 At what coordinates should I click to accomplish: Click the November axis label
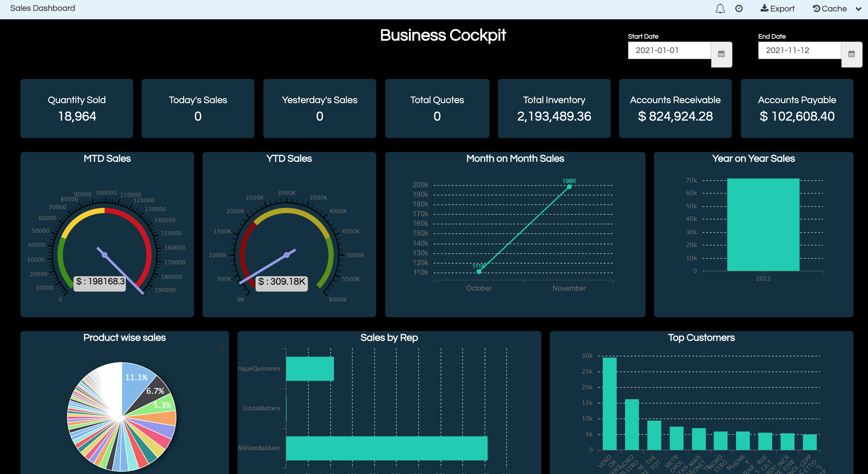tap(569, 288)
